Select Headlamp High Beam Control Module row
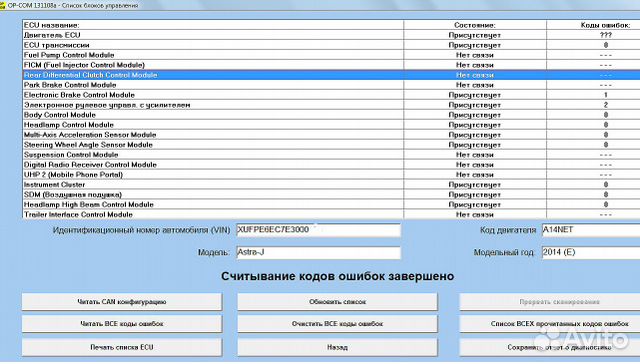The width and height of the screenshot is (640, 364). pyautogui.click(x=331, y=204)
